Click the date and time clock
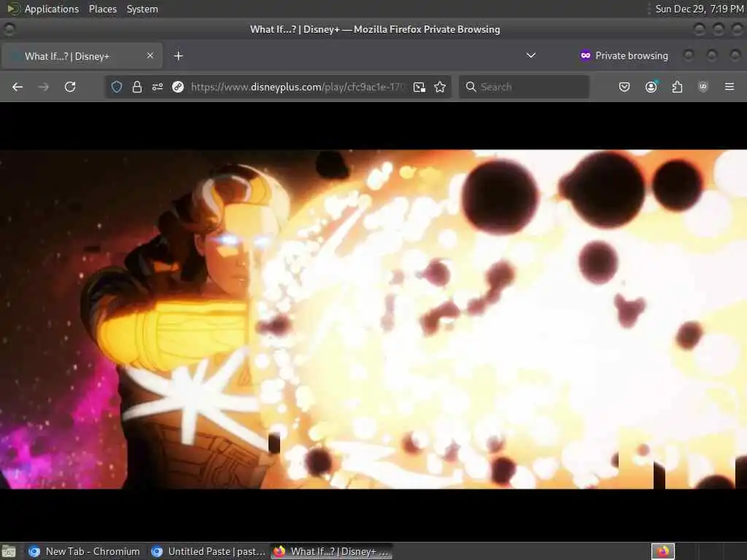 click(x=700, y=9)
